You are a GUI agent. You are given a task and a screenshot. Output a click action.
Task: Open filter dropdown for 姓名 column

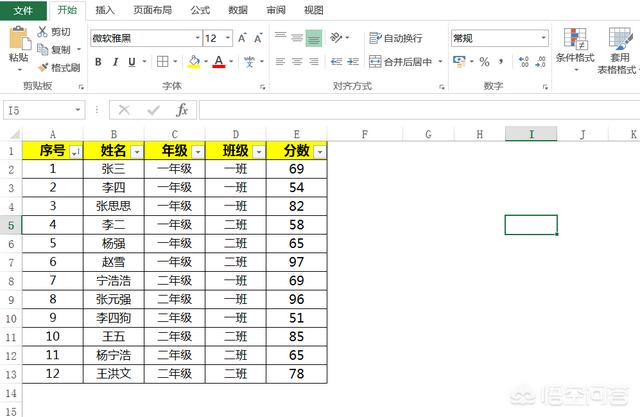pos(137,152)
